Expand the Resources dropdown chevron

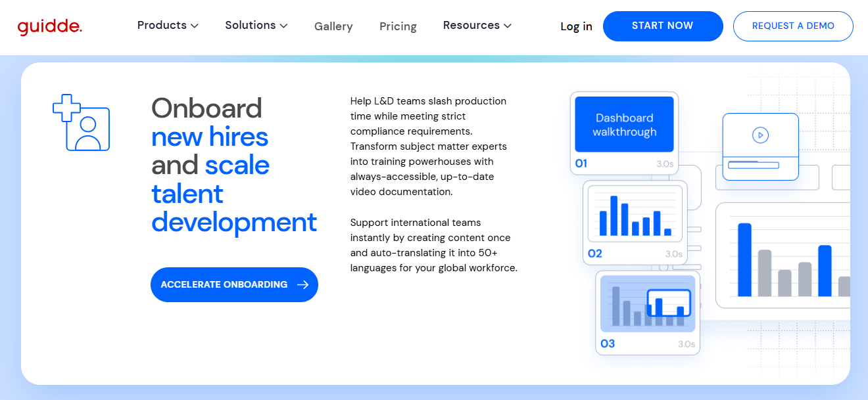pyautogui.click(x=508, y=26)
